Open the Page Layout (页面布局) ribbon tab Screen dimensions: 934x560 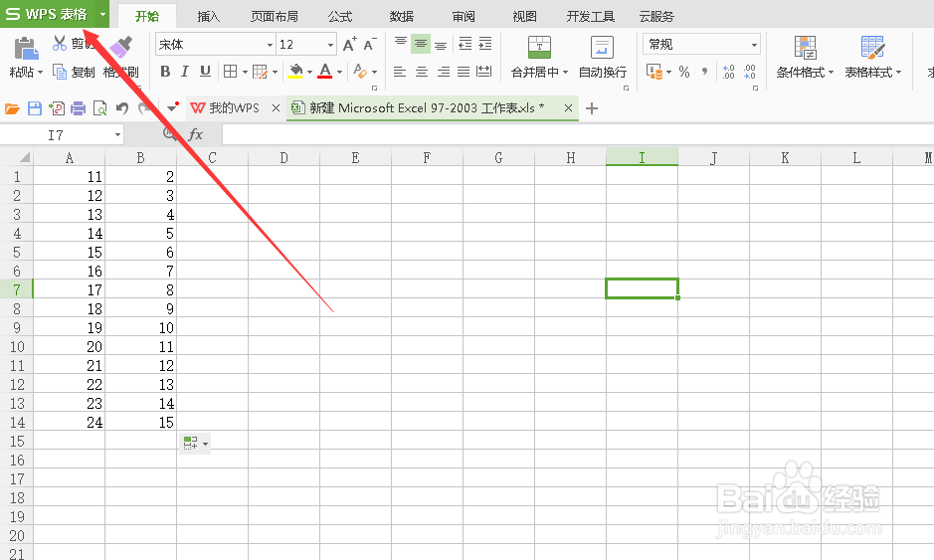click(274, 16)
